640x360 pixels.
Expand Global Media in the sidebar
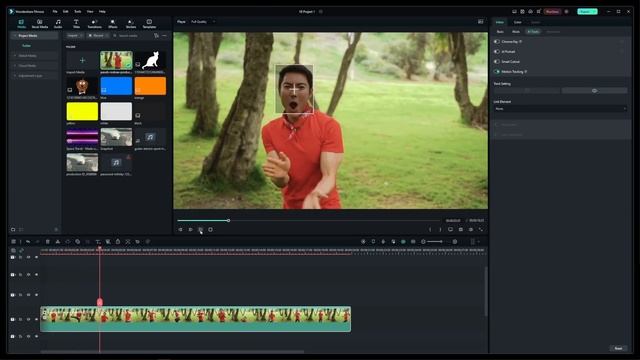(15, 56)
